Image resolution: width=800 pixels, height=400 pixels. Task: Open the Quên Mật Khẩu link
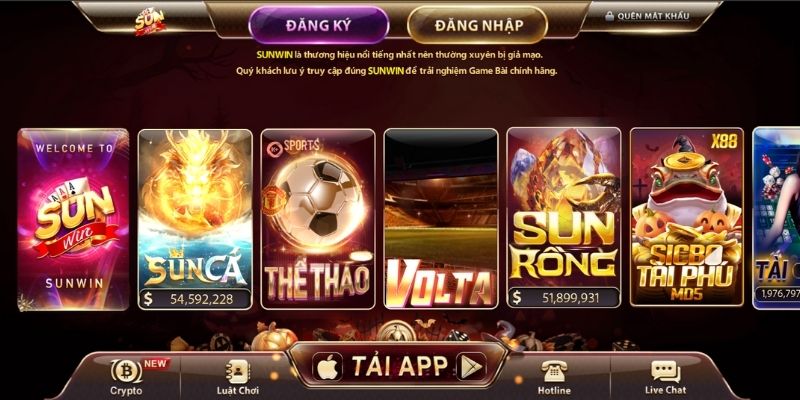pos(653,16)
